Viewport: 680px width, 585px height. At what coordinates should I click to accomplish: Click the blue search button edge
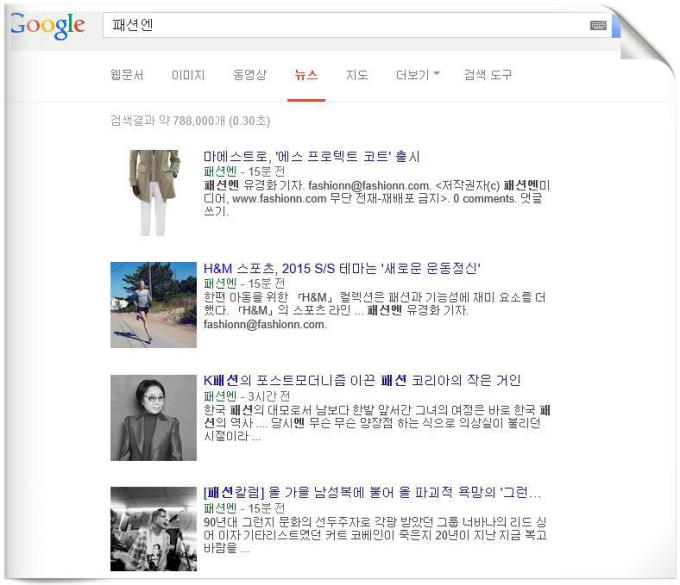pyautogui.click(x=616, y=25)
